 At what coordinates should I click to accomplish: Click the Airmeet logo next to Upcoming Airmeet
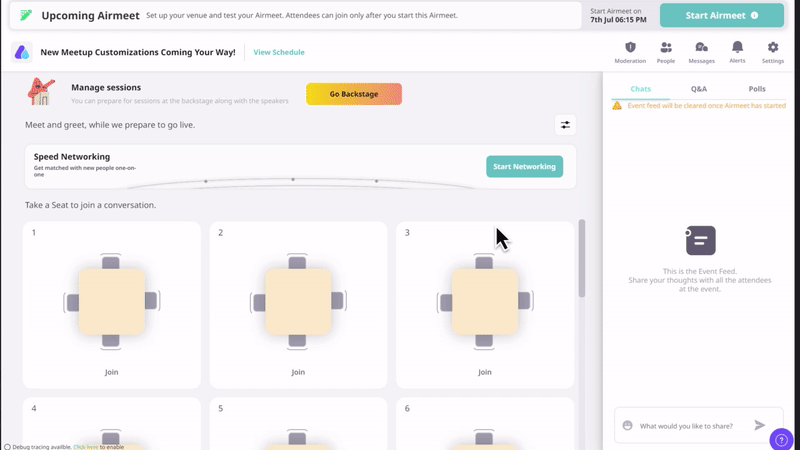tap(26, 15)
